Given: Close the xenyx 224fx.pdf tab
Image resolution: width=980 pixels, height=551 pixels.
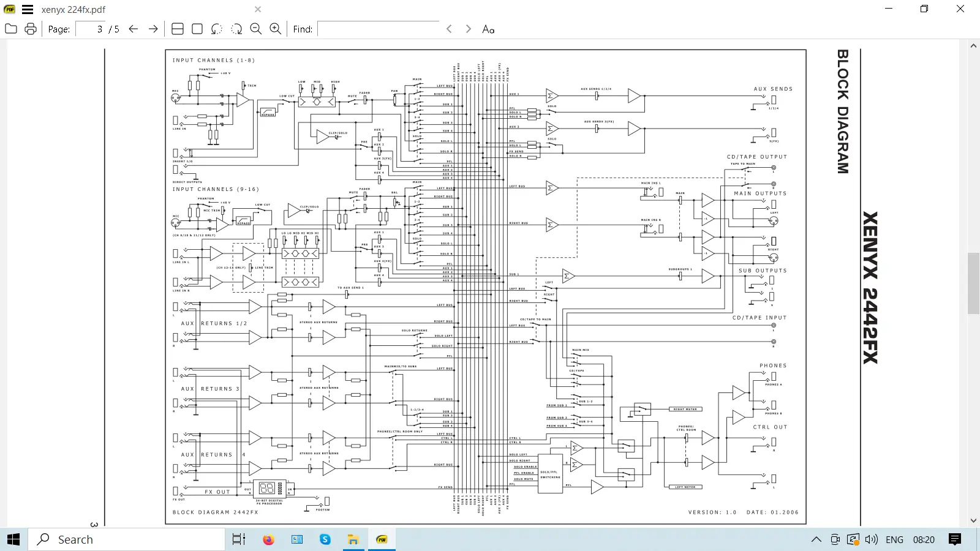Looking at the screenshot, I should tap(258, 9).
